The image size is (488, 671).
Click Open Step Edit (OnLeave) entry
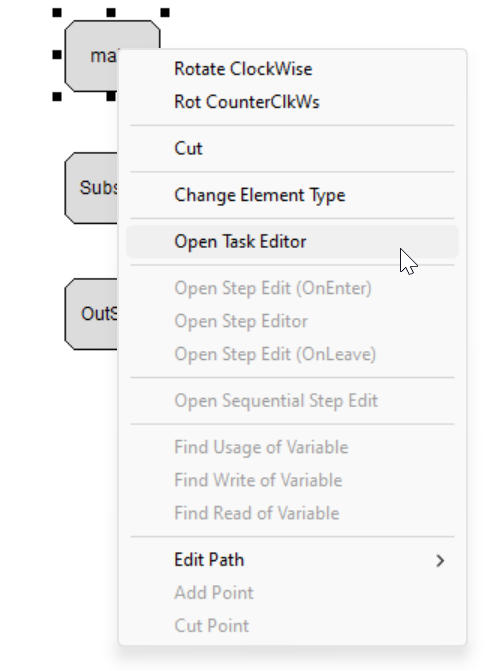pos(292,354)
